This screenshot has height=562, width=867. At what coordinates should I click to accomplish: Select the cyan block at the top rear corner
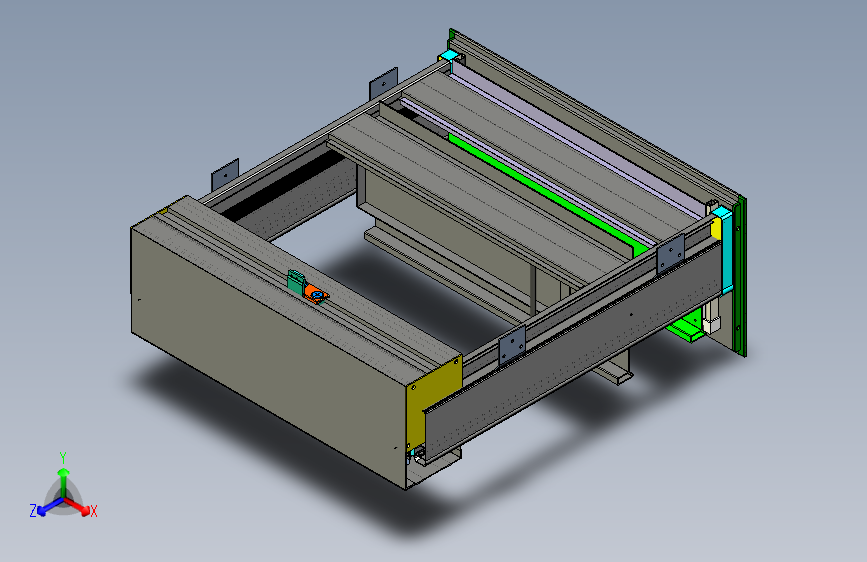(x=449, y=55)
